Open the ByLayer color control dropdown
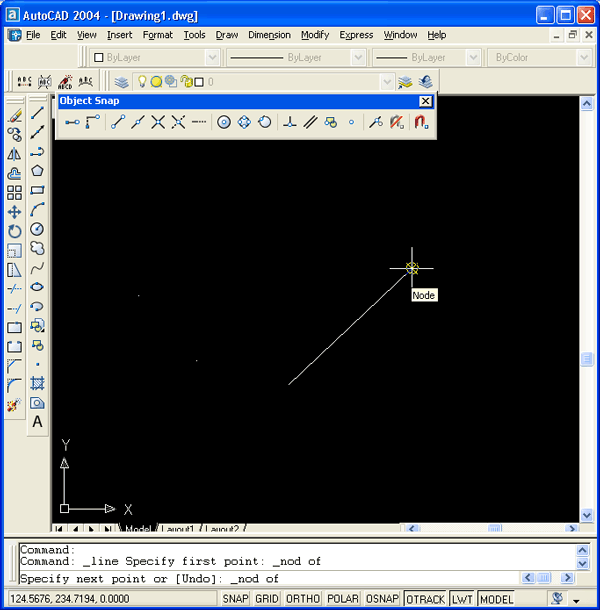 click(155, 58)
